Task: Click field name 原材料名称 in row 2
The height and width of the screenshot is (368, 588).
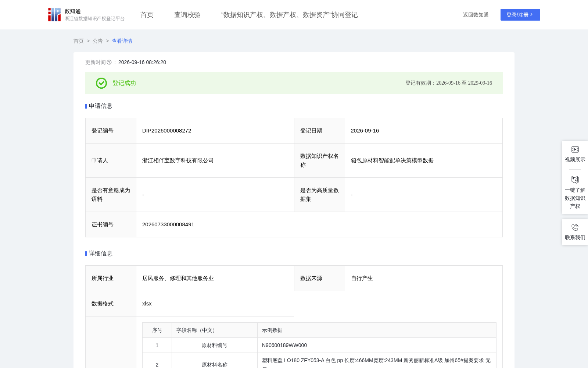Action: tap(215, 365)
